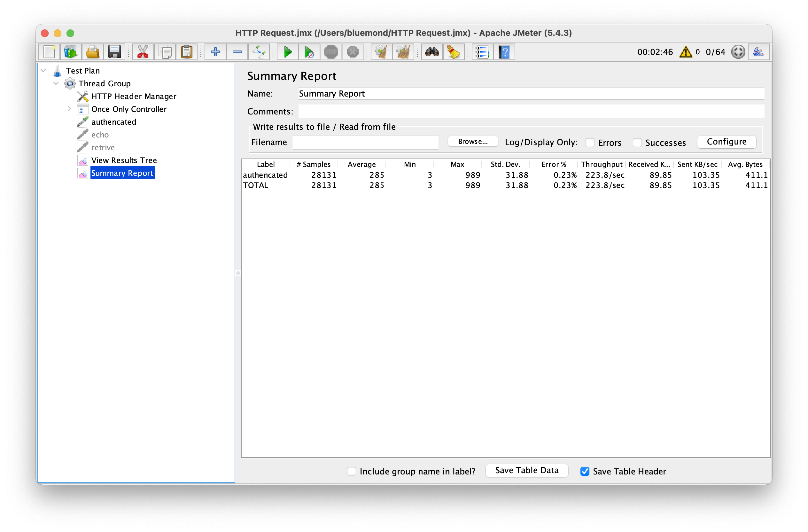Open the Function Helper dialog icon
This screenshot has width=808, height=532.
pos(482,52)
